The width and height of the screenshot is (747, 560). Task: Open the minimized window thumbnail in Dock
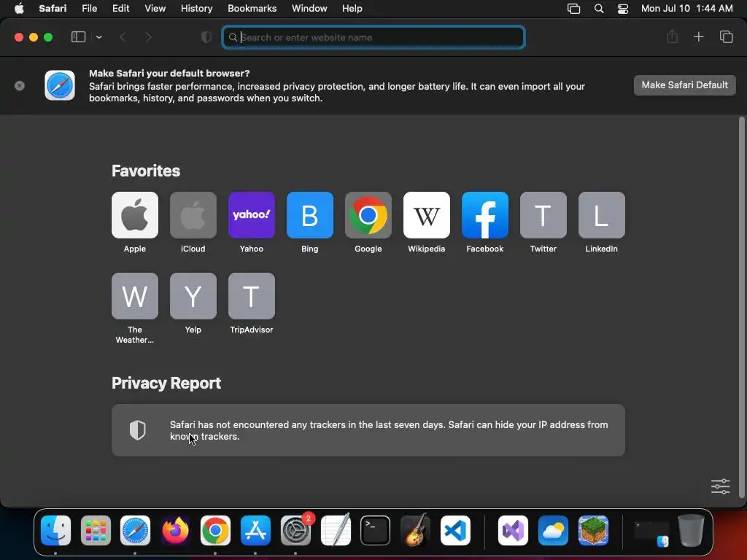point(651,532)
